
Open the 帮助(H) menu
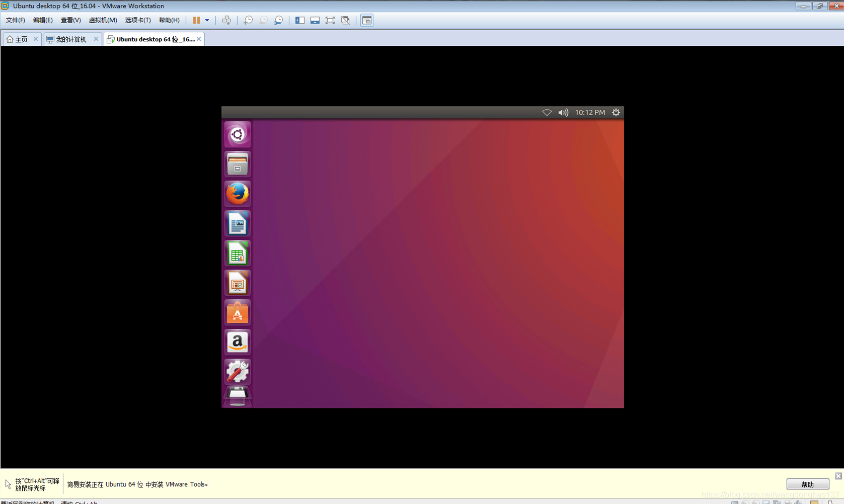pyautogui.click(x=169, y=20)
